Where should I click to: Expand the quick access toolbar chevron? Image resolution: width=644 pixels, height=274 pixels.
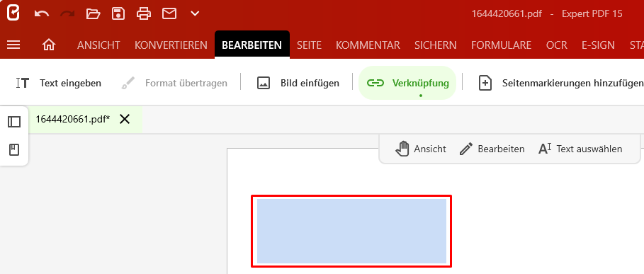point(195,14)
